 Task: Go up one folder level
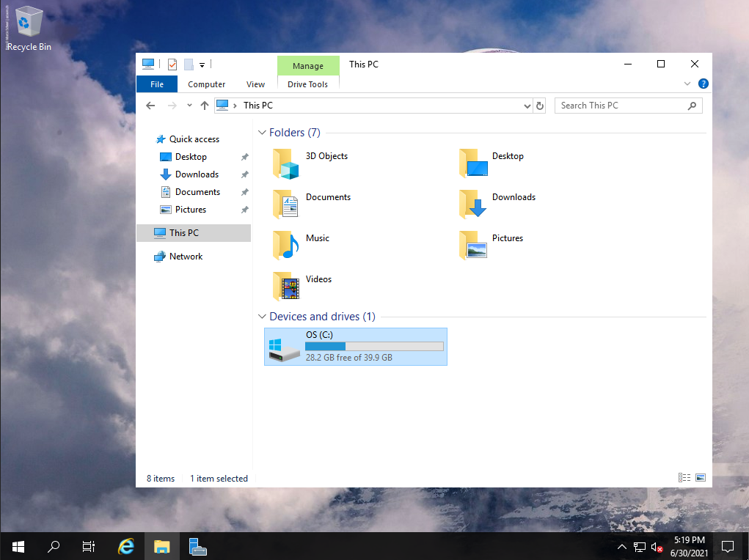click(205, 106)
